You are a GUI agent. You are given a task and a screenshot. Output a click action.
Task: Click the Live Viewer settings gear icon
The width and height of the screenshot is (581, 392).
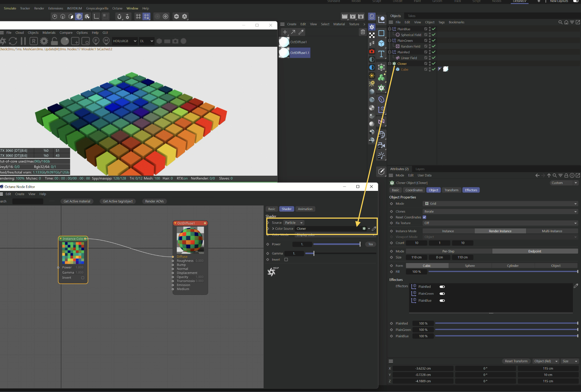pyautogui.click(x=44, y=41)
